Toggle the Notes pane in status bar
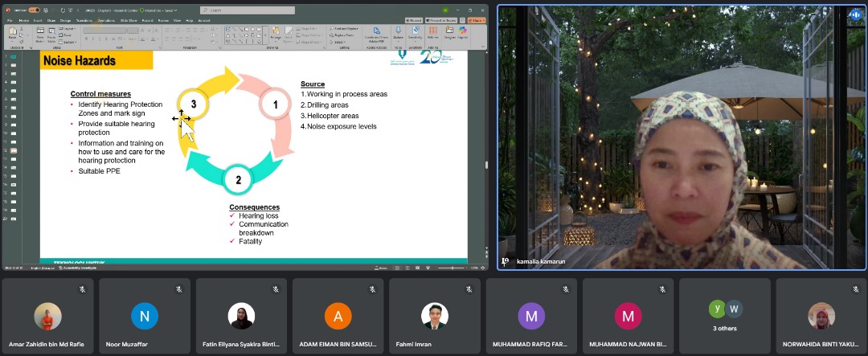 [x=379, y=268]
